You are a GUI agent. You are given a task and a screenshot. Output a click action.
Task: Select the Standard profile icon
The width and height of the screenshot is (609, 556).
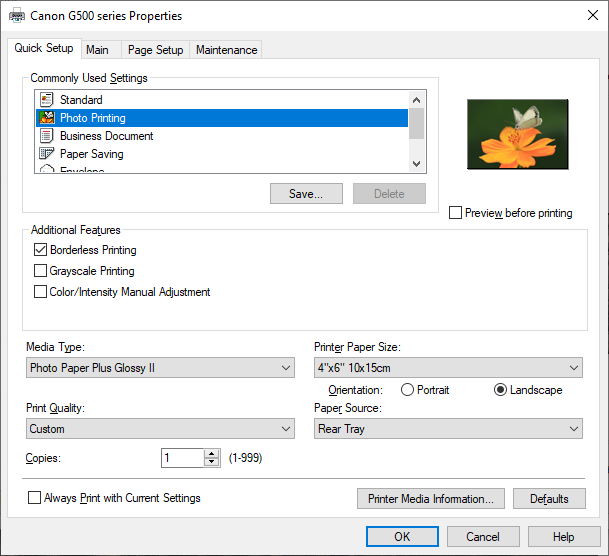point(47,100)
